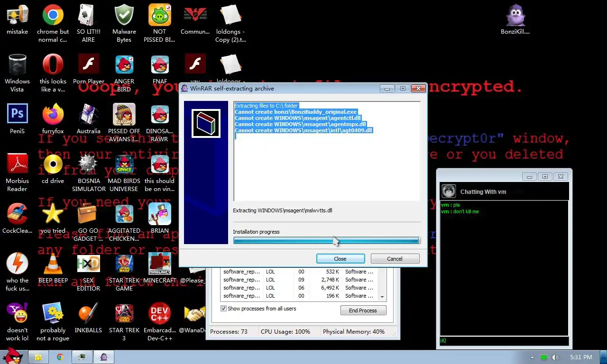Show hidden system tray icons
This screenshot has width=607, height=364.
coord(532,357)
